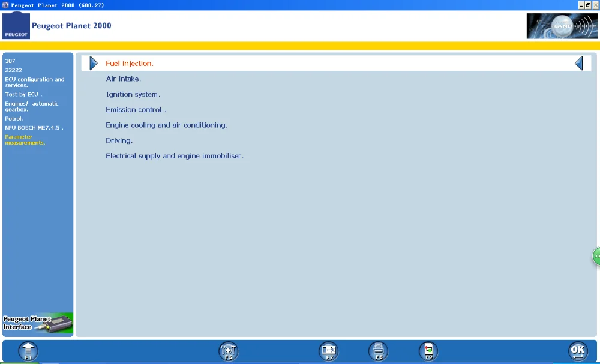This screenshot has height=364, width=600.
Task: Click the Peugeot logo at top left
Action: click(16, 25)
